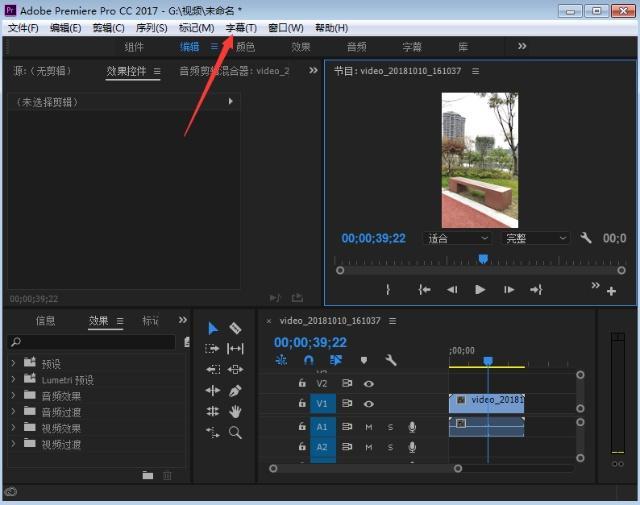Open the 字幕(T) menu
The width and height of the screenshot is (640, 505).
pos(241,28)
